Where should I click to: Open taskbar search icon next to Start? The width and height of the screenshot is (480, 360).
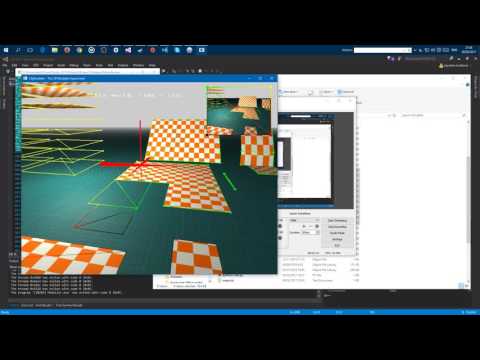click(x=18, y=50)
